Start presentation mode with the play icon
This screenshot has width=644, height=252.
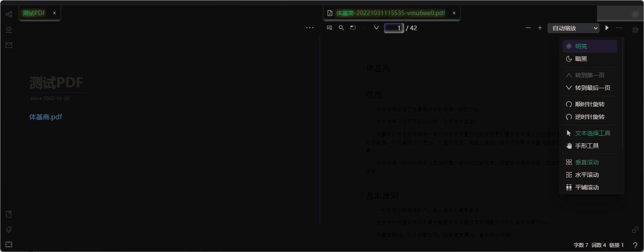607,28
